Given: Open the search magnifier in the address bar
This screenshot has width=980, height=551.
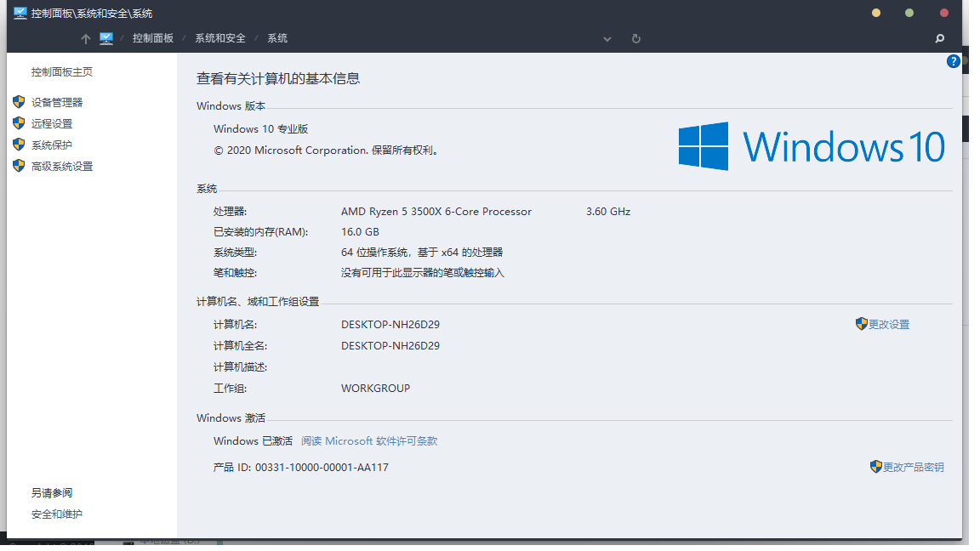Looking at the screenshot, I should point(939,39).
